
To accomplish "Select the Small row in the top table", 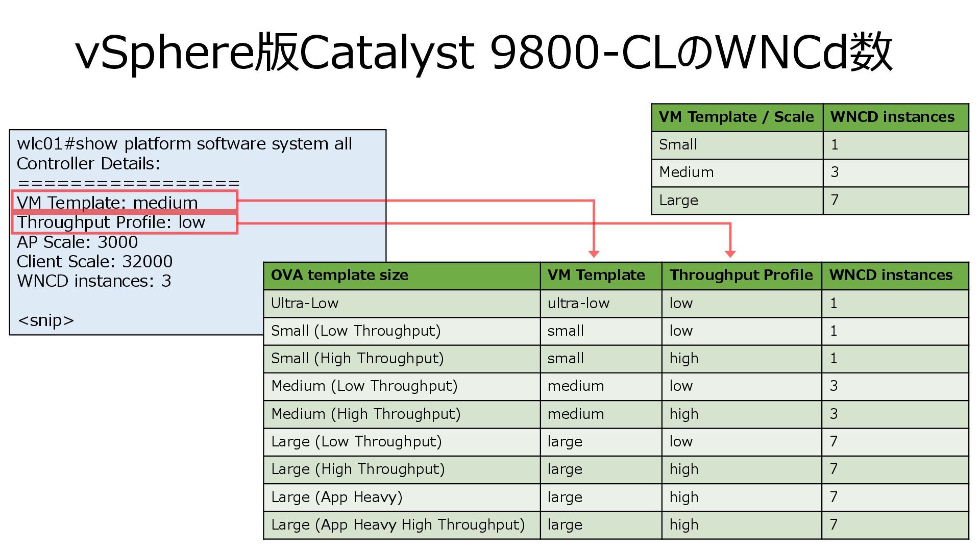I will click(678, 145).
